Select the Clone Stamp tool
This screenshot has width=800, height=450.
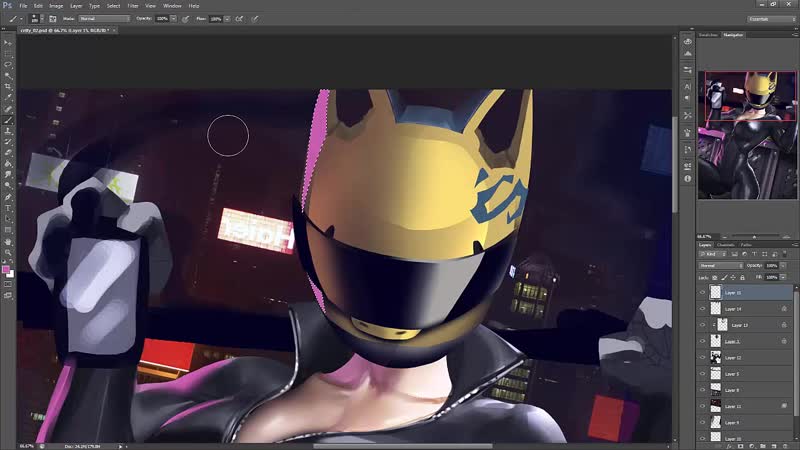click(8, 131)
